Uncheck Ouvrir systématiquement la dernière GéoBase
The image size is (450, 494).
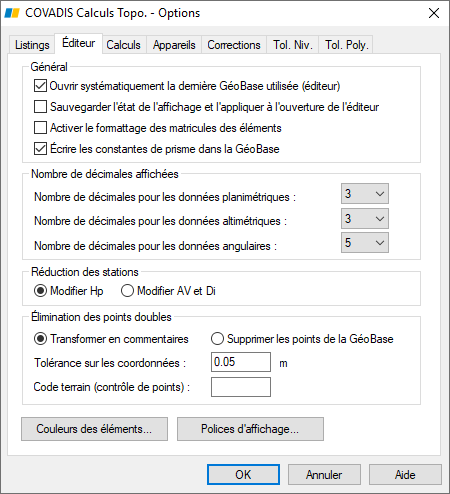point(40,86)
